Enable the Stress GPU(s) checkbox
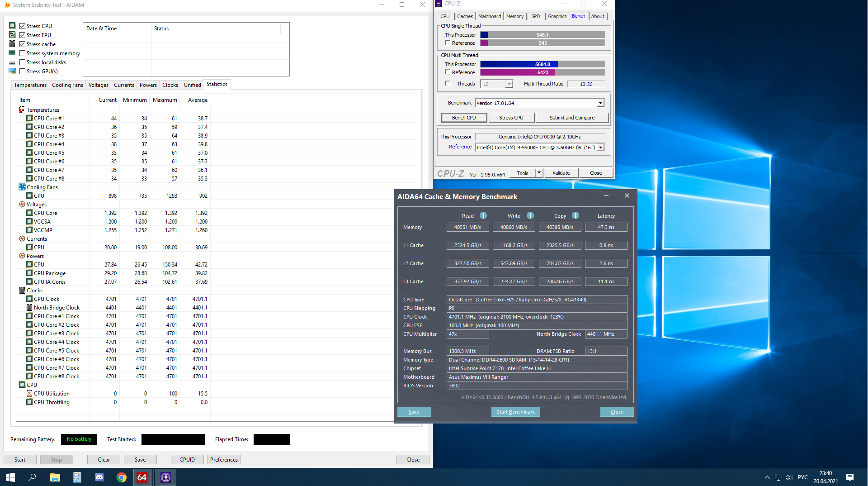Image resolution: width=868 pixels, height=486 pixels. tap(22, 71)
